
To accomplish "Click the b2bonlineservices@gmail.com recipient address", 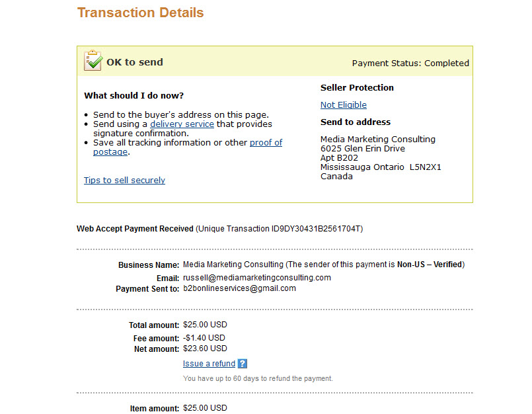I will [239, 288].
